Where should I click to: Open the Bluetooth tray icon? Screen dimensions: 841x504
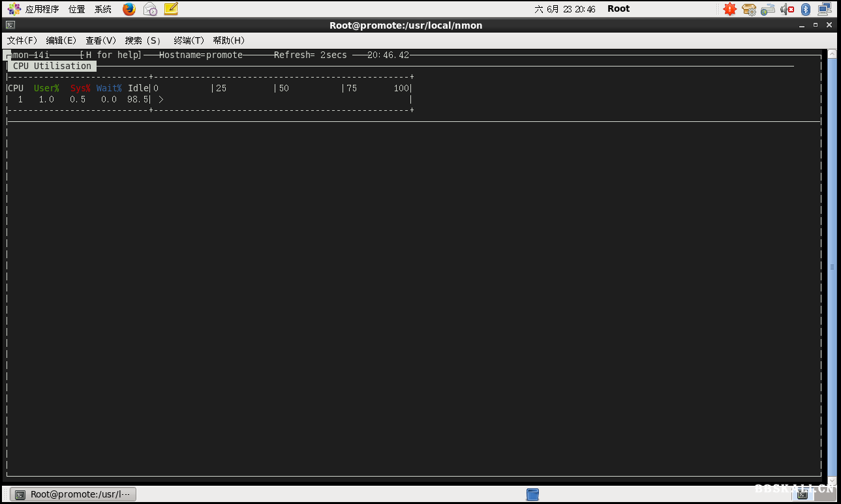tap(805, 8)
